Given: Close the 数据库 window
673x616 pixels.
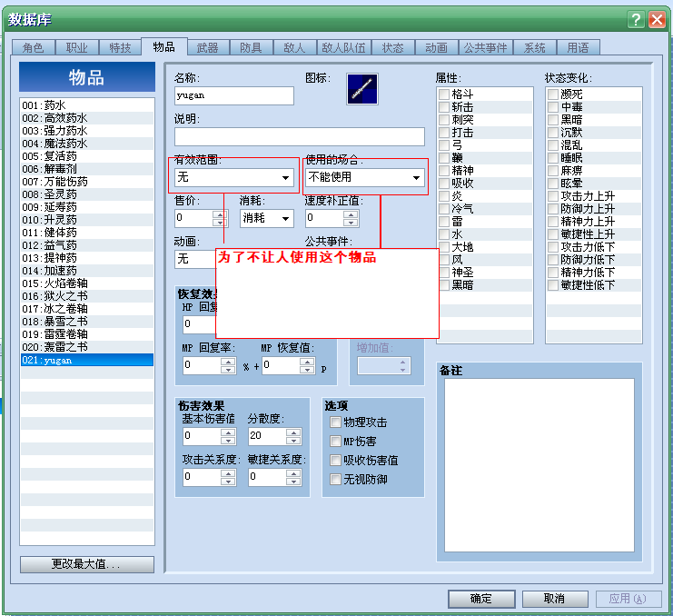Looking at the screenshot, I should coord(657,20).
